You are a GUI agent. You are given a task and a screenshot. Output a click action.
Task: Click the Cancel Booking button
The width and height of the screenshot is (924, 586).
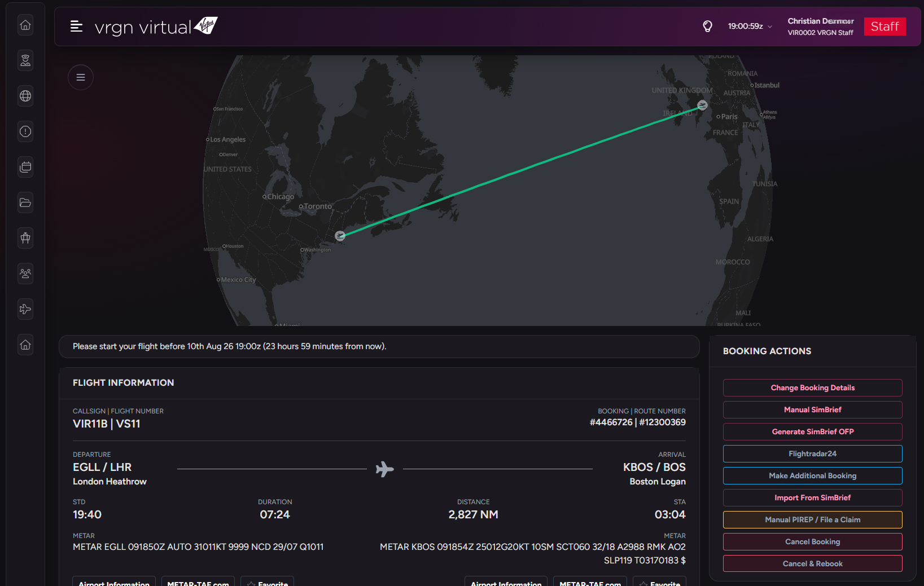[812, 541]
